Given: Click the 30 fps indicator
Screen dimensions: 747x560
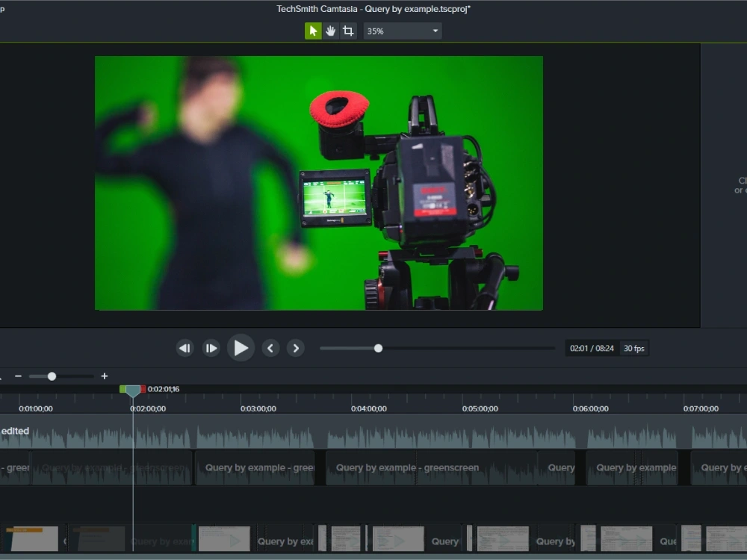Looking at the screenshot, I should tap(634, 348).
